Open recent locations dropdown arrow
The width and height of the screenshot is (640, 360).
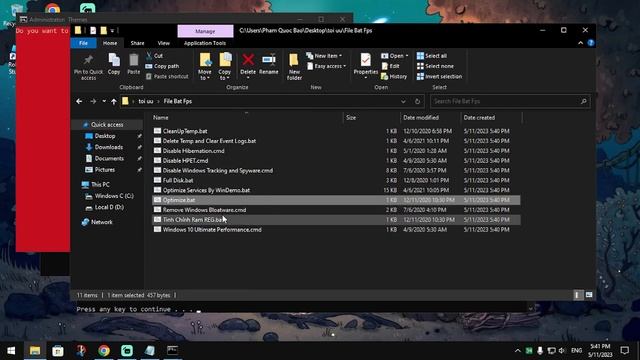(x=104, y=101)
